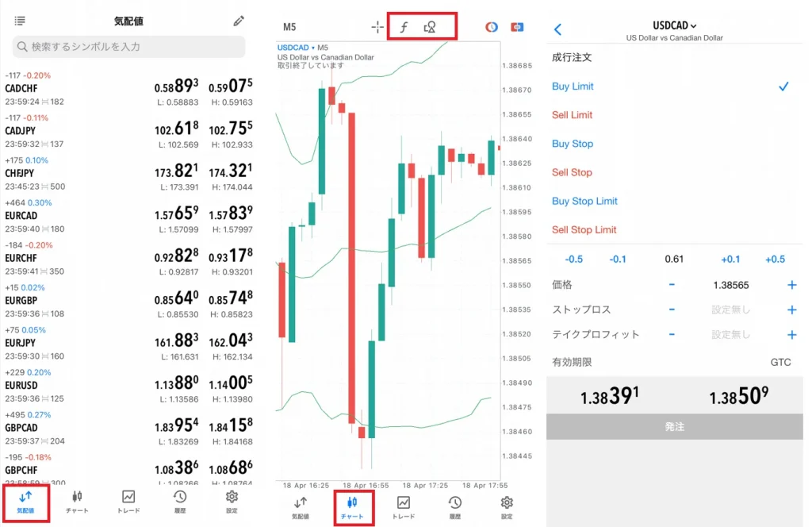Select Buy Stop order type
Screen dimensions: 812x527
click(573, 144)
